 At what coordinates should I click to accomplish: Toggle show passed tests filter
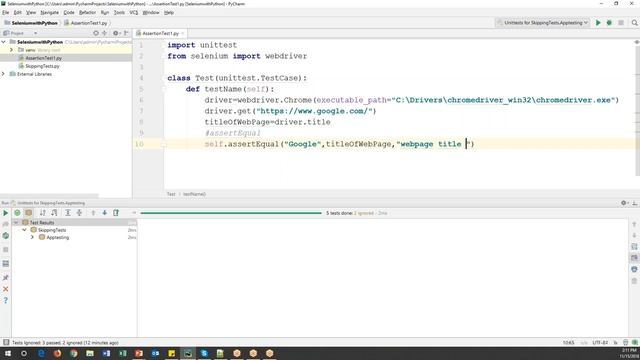(x=17, y=213)
